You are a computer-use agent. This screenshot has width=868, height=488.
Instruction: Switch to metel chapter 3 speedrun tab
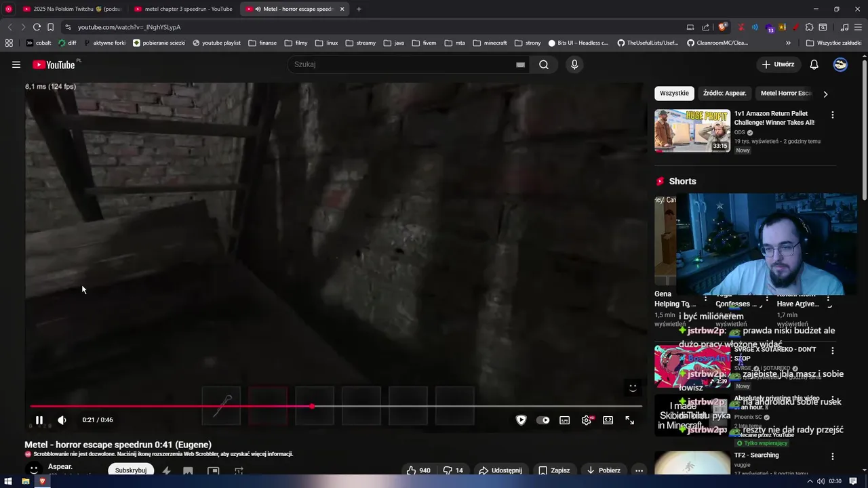pyautogui.click(x=184, y=9)
